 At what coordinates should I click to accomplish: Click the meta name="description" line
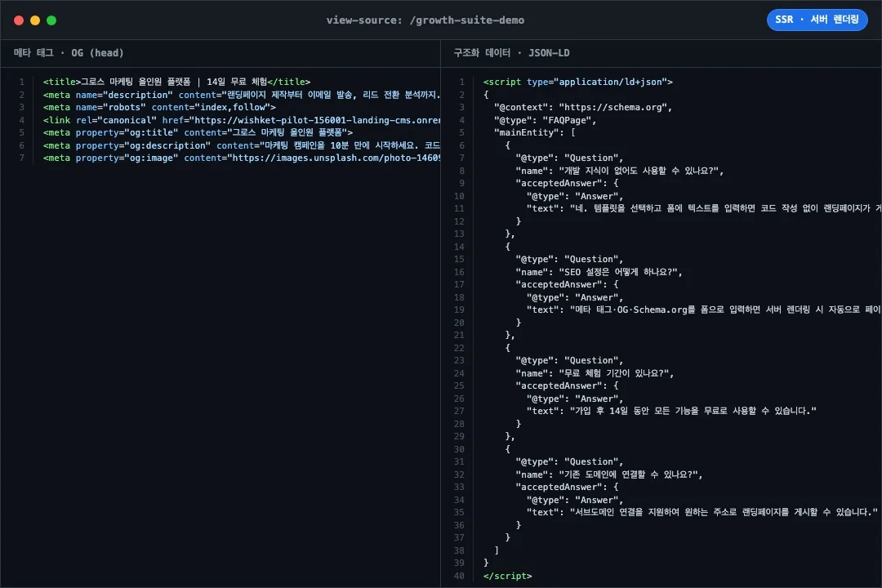(x=241, y=95)
